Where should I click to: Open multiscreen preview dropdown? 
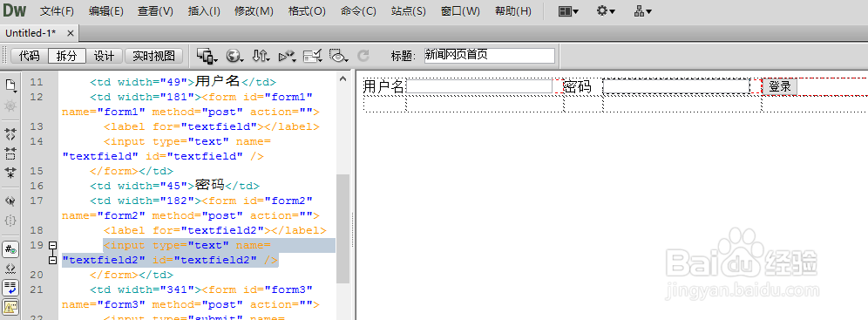tap(207, 56)
